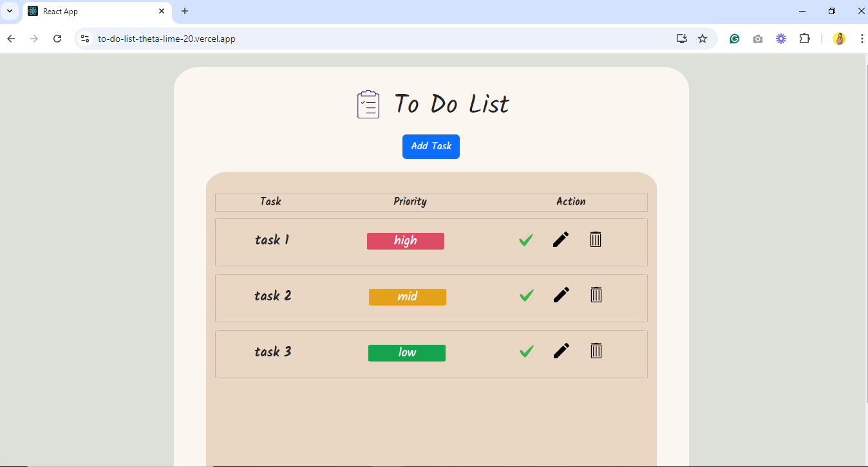This screenshot has width=868, height=467.
Task: Switch to the React App tab
Action: tap(97, 12)
